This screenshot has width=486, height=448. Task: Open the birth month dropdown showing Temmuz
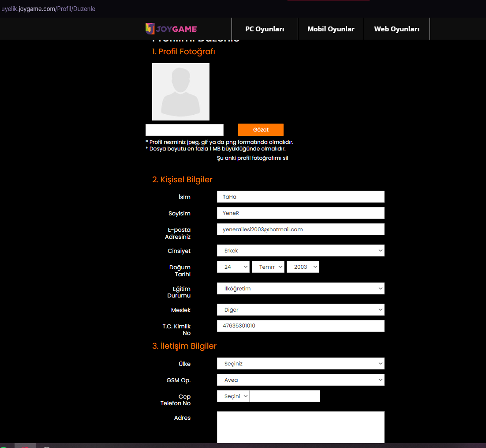pyautogui.click(x=268, y=267)
